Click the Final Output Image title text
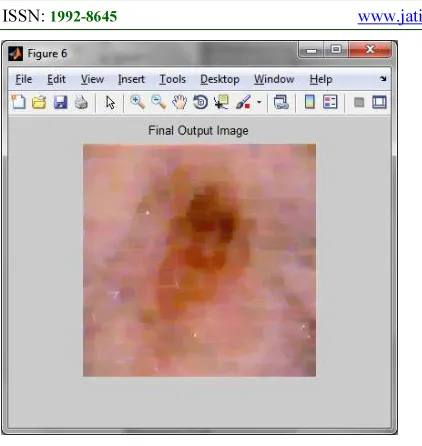 click(x=198, y=130)
